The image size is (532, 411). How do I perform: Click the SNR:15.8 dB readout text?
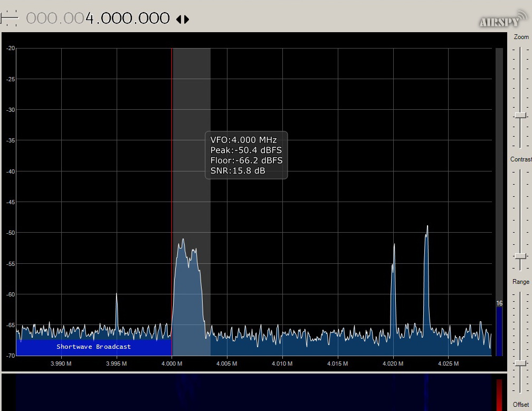click(x=238, y=170)
